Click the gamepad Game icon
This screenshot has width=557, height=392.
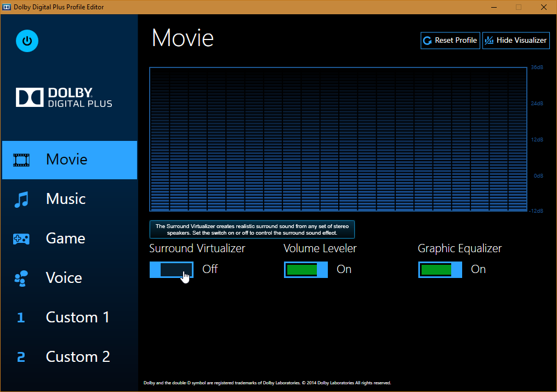[21, 239]
